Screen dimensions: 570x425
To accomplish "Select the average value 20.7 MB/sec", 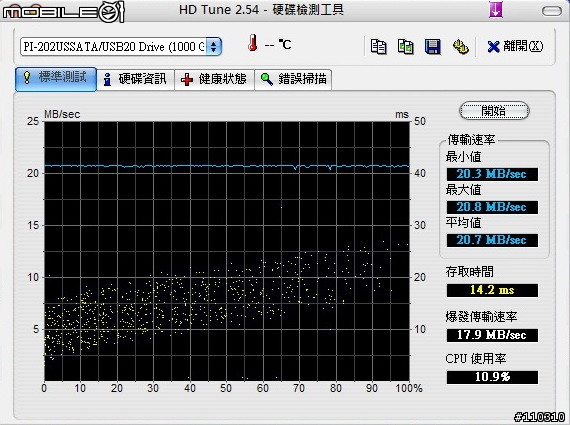I will pyautogui.click(x=492, y=240).
